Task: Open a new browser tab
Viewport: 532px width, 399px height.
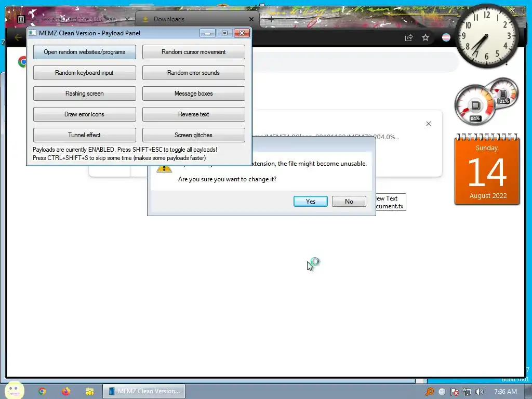Action: click(x=271, y=19)
